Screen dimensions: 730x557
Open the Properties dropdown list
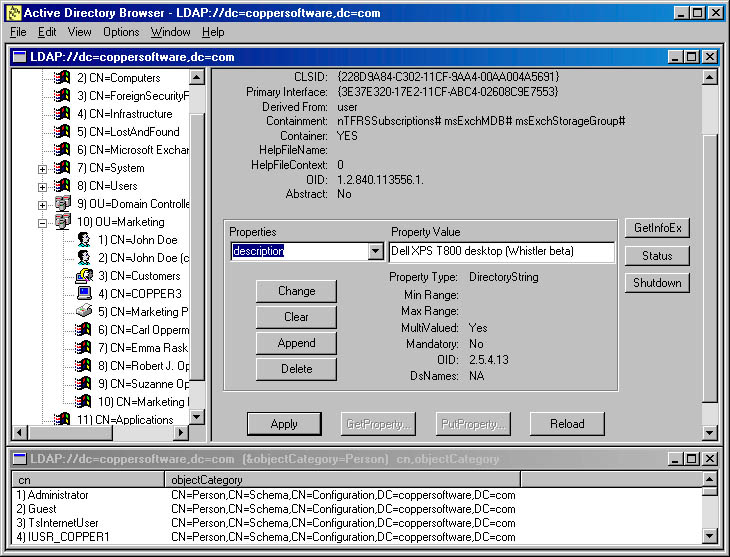pos(376,252)
